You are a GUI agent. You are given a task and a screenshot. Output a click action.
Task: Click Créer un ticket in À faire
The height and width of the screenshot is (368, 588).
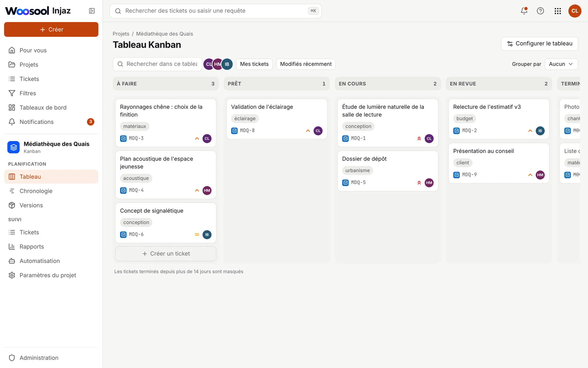click(x=166, y=254)
